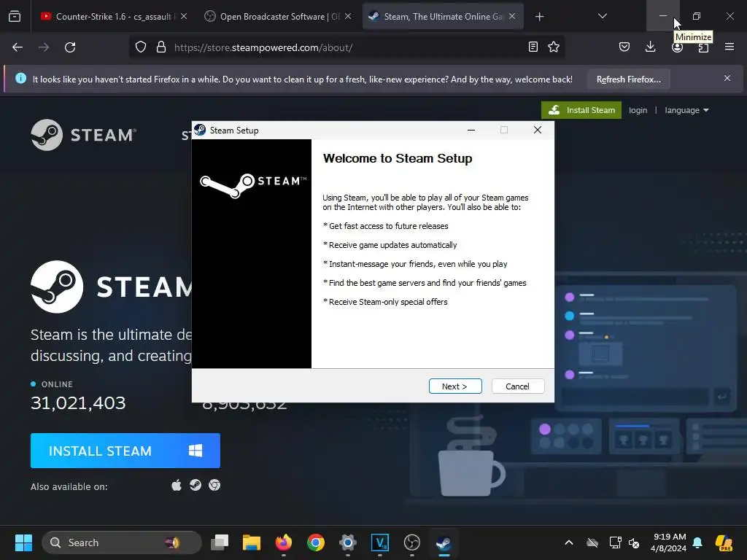The width and height of the screenshot is (747, 560).
Task: Open the Firefox hamburger application menu
Action: [729, 47]
